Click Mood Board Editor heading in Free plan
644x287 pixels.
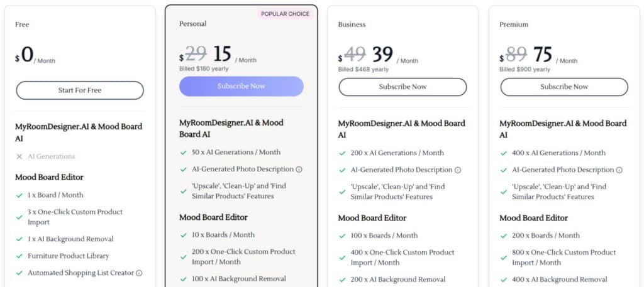point(49,177)
